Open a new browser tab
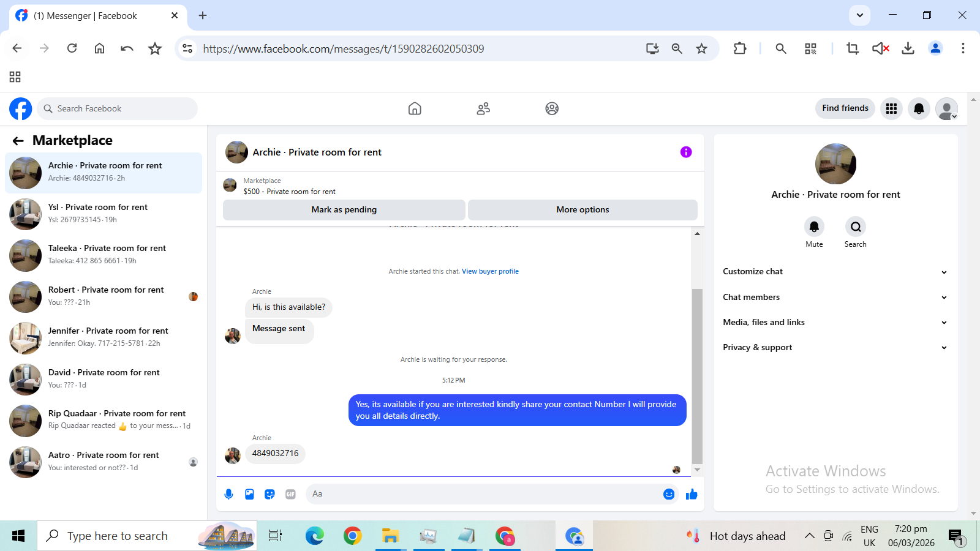The width and height of the screenshot is (980, 551). (x=203, y=15)
